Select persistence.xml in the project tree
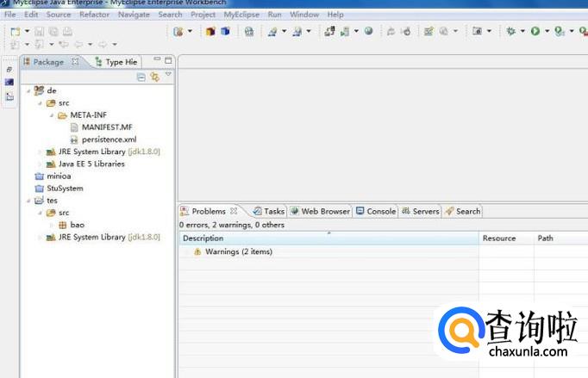588x378 pixels. point(109,139)
